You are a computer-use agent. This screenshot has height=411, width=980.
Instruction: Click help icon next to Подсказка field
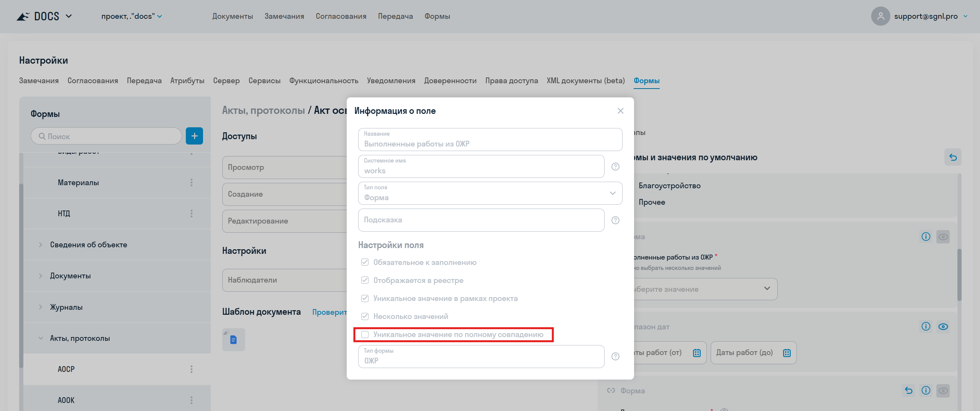pyautogui.click(x=615, y=220)
